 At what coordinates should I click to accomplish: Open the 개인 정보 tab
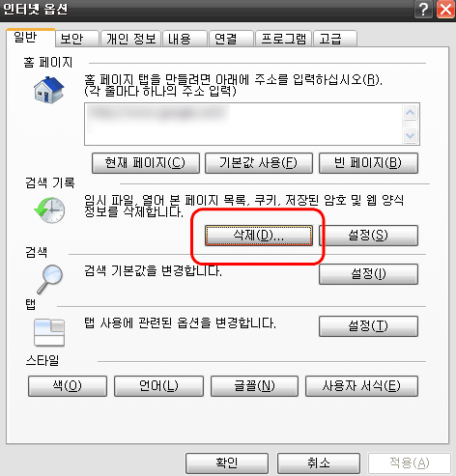(x=130, y=39)
